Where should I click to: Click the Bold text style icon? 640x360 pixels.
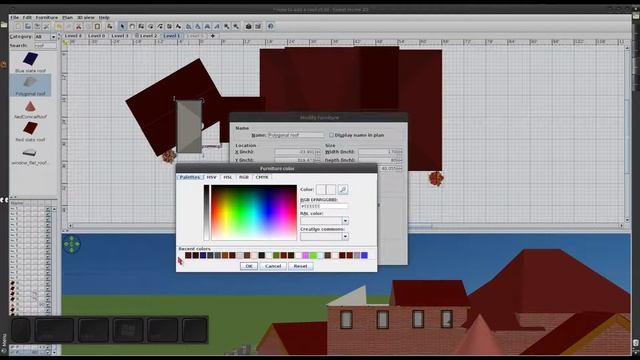207,26
